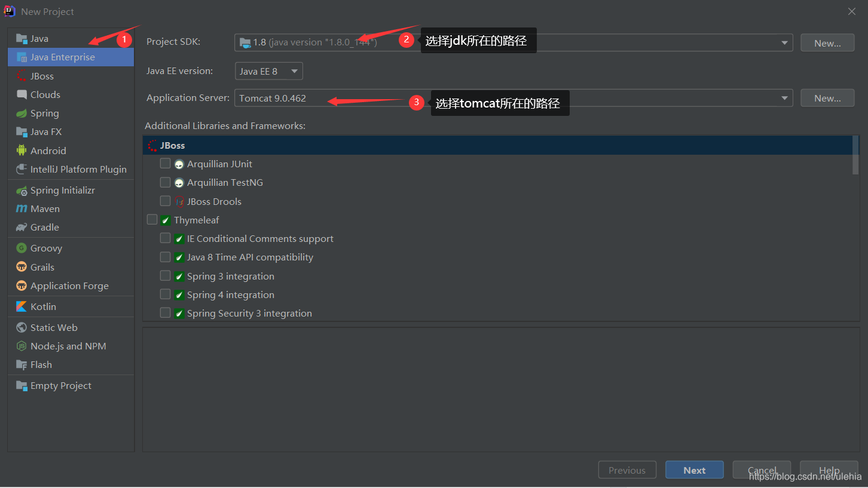
Task: Click the Cancel button
Action: point(762,470)
